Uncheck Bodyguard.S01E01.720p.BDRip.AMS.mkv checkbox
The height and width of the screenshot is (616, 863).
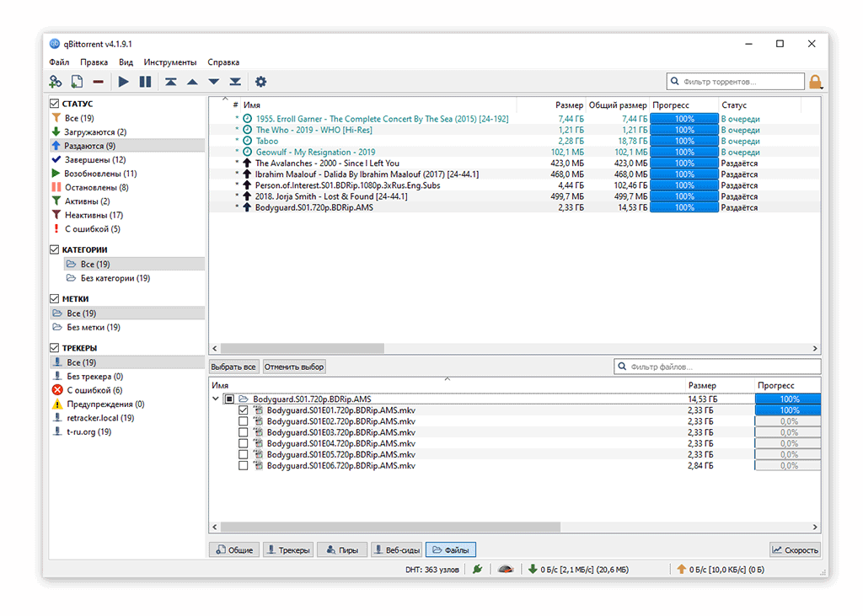244,410
